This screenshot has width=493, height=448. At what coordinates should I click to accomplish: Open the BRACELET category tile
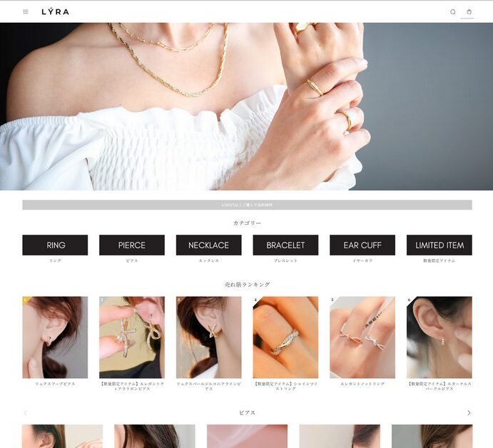point(285,245)
